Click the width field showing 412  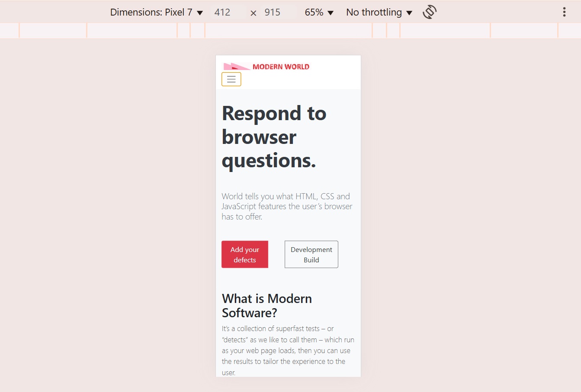tap(222, 12)
